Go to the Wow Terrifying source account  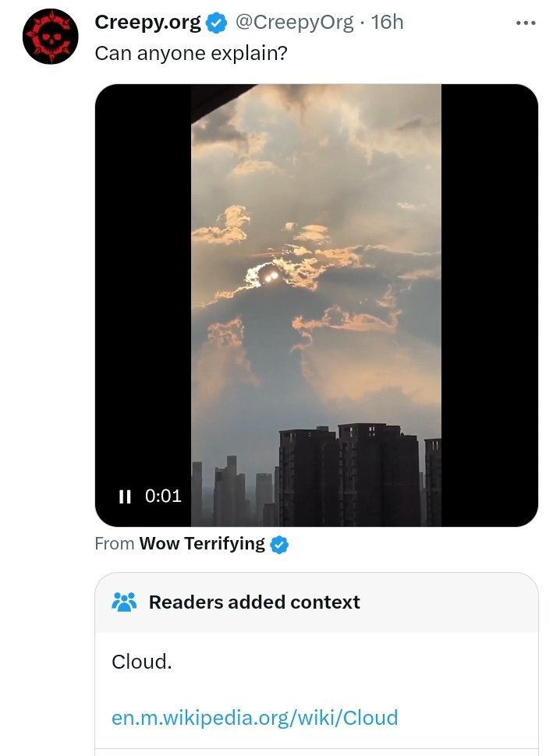click(x=202, y=544)
